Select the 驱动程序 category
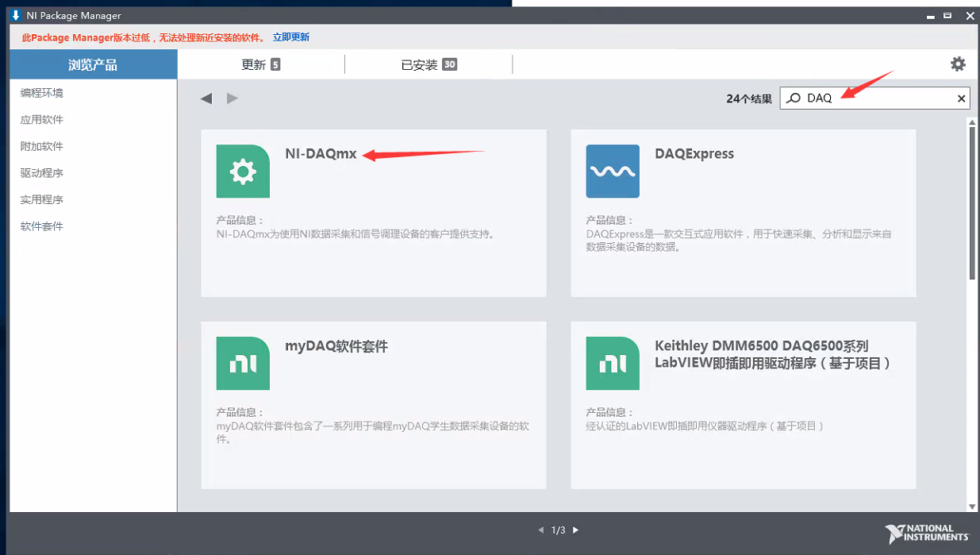The image size is (980, 555). (x=42, y=173)
